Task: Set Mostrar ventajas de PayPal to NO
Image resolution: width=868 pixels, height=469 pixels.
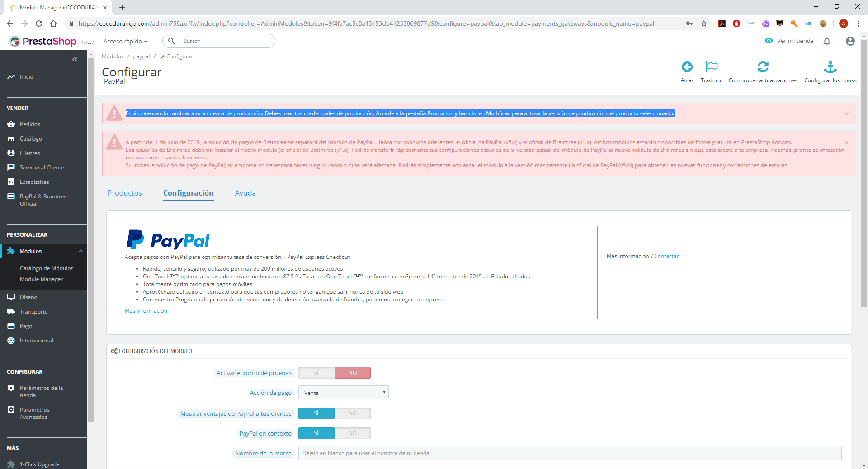Action: [x=353, y=413]
